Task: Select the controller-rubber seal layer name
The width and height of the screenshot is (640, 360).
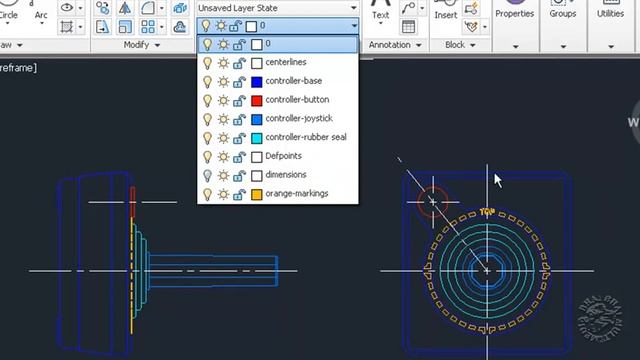Action: pos(306,137)
